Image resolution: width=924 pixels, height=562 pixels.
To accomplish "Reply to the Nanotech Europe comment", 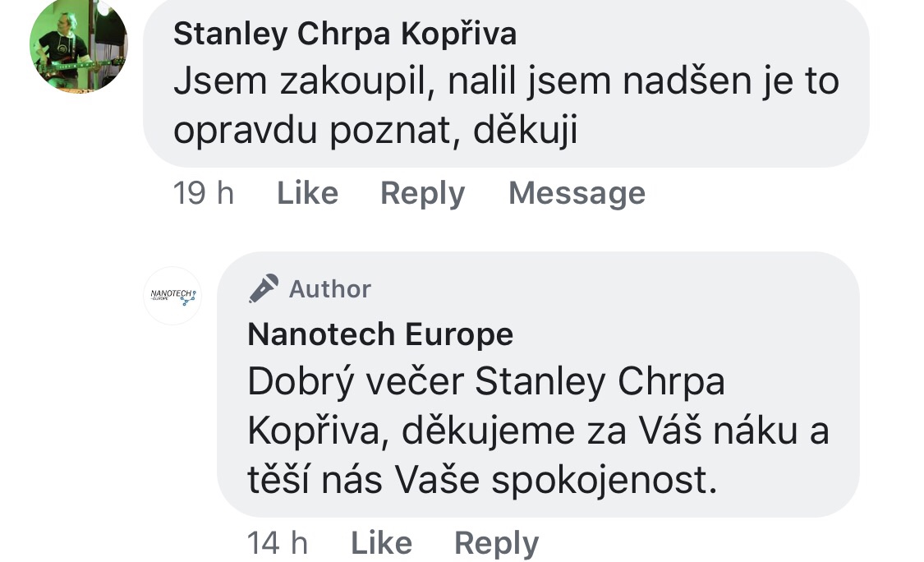I will (496, 543).
